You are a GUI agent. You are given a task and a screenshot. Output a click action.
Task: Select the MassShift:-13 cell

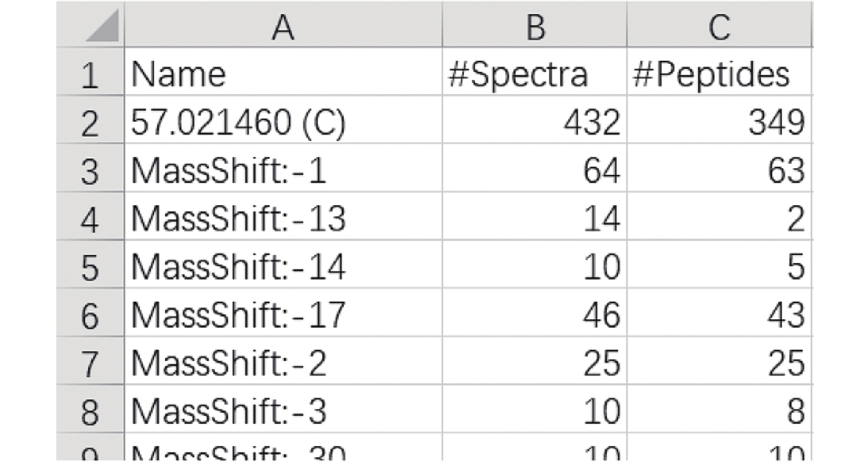pos(283,216)
